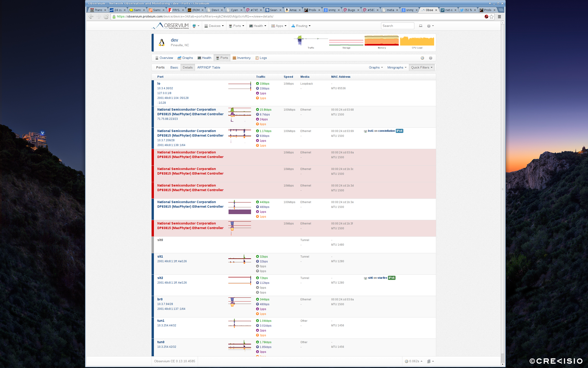Open the sit2 port link
This screenshot has height=368, width=588.
[160, 278]
